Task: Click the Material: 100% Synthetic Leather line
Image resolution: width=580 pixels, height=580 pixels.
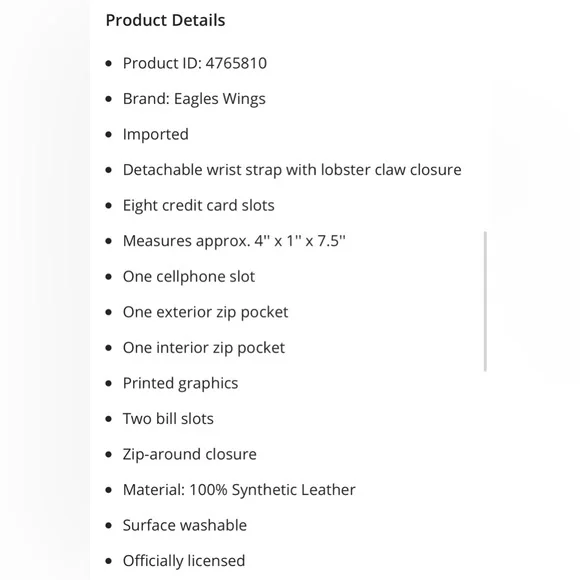Action: (239, 490)
